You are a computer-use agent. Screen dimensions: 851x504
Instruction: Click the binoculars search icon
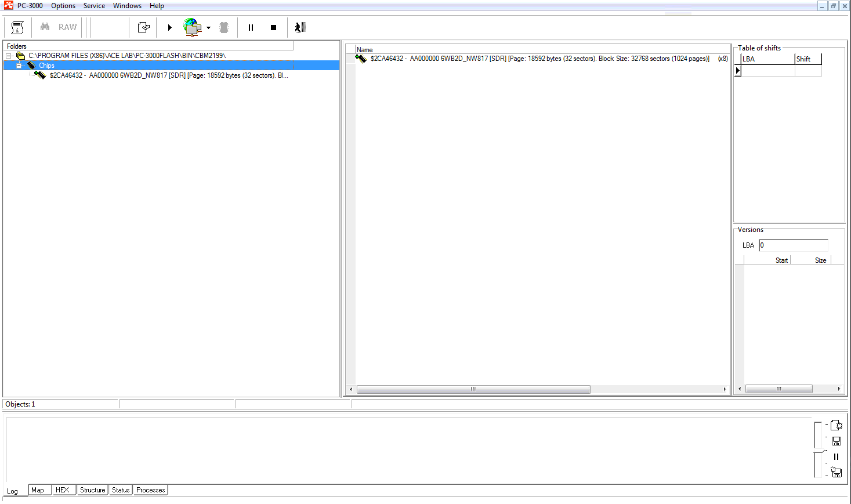[x=45, y=27]
